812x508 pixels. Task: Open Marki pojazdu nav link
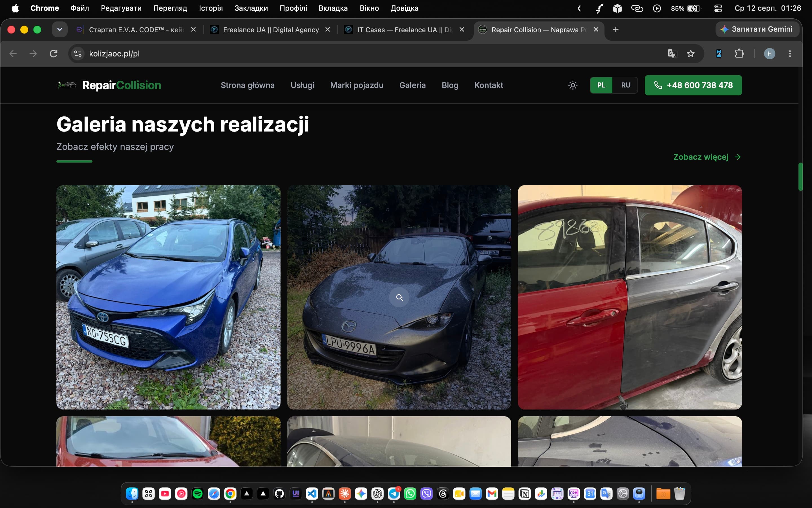pos(357,85)
